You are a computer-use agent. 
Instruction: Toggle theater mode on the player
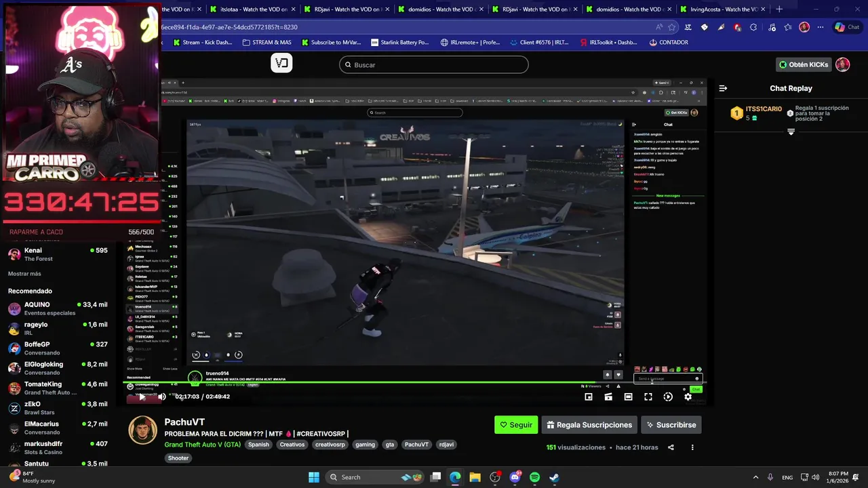(x=628, y=396)
